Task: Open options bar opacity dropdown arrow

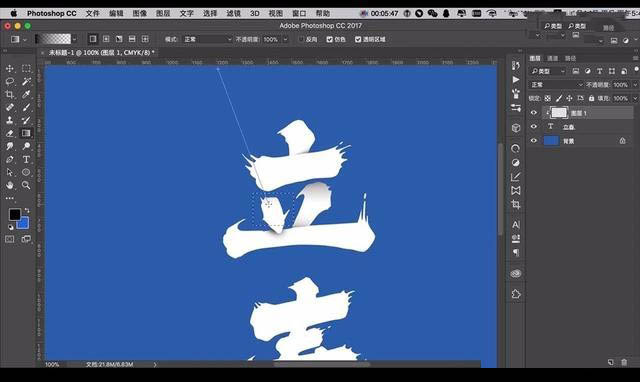Action: 285,40
